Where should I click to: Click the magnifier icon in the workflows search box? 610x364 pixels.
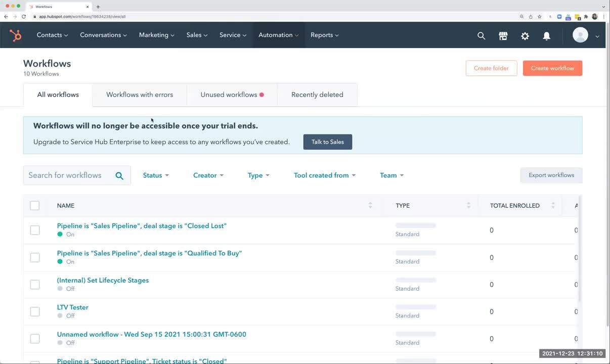(119, 175)
